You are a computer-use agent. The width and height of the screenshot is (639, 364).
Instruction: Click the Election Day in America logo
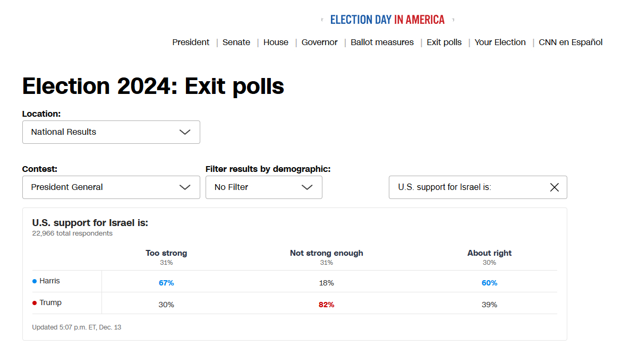pyautogui.click(x=387, y=20)
